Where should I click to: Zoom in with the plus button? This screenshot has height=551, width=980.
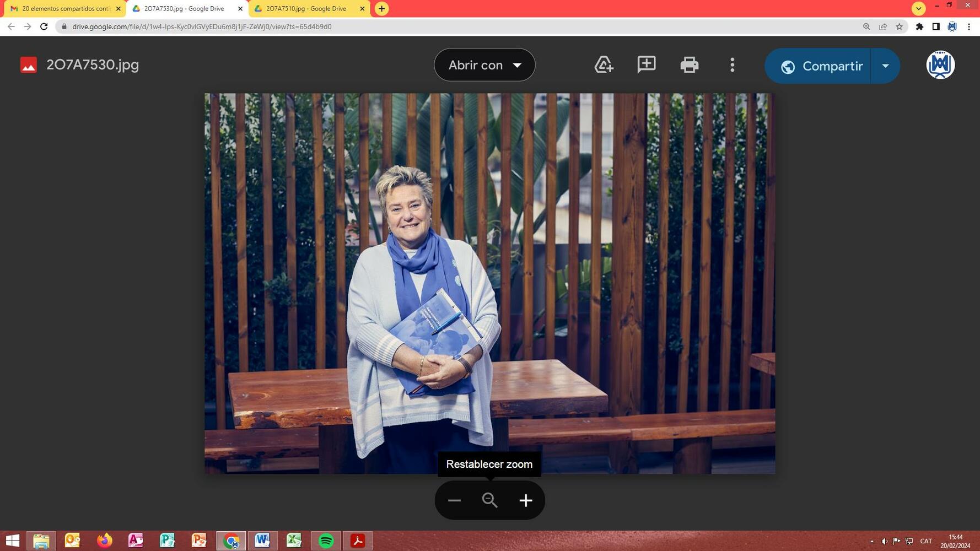coord(525,500)
